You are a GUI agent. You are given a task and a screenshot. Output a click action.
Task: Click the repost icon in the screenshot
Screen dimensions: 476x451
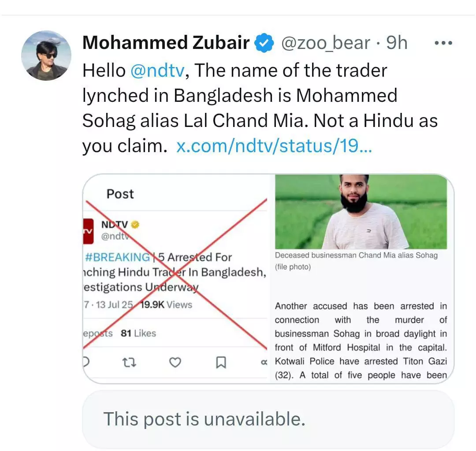[x=129, y=362]
